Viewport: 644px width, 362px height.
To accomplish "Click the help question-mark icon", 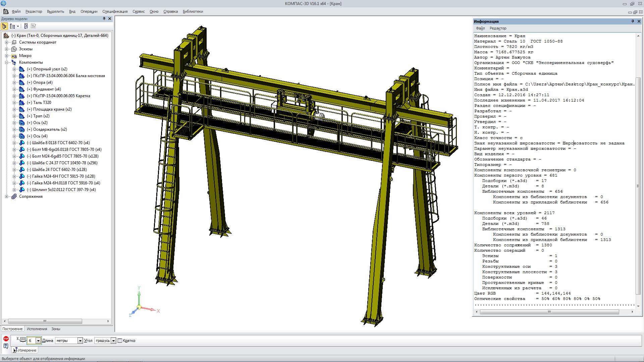I will point(6,346).
